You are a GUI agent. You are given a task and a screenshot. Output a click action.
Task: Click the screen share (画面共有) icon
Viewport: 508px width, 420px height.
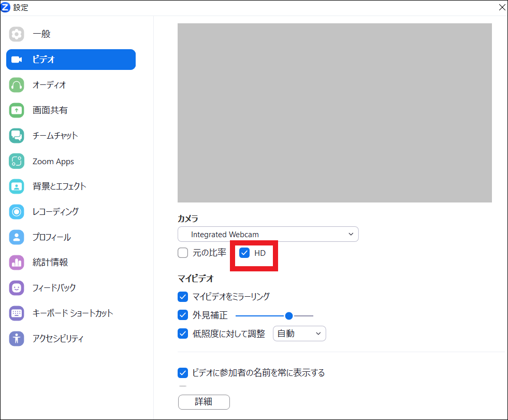point(17,110)
